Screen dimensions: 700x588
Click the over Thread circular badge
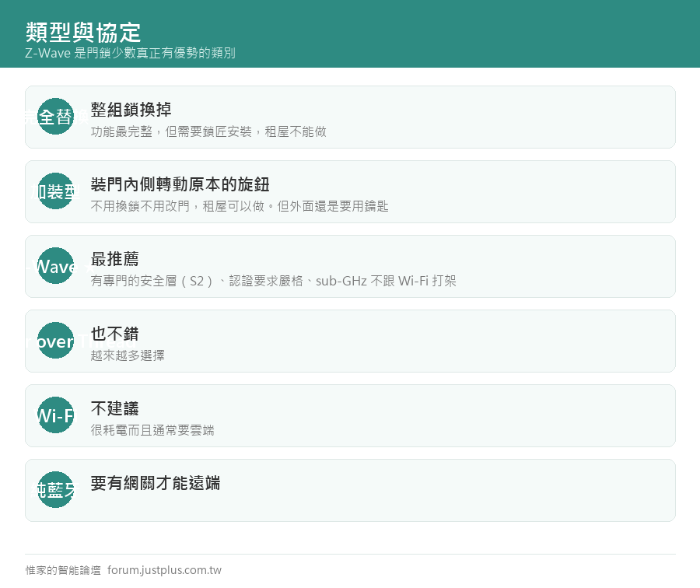point(55,341)
